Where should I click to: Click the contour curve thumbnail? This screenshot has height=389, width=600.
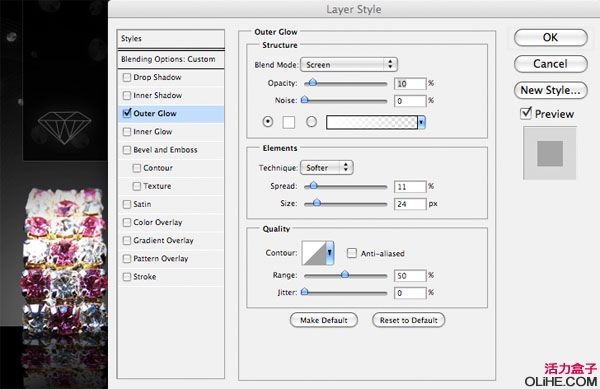tap(314, 253)
